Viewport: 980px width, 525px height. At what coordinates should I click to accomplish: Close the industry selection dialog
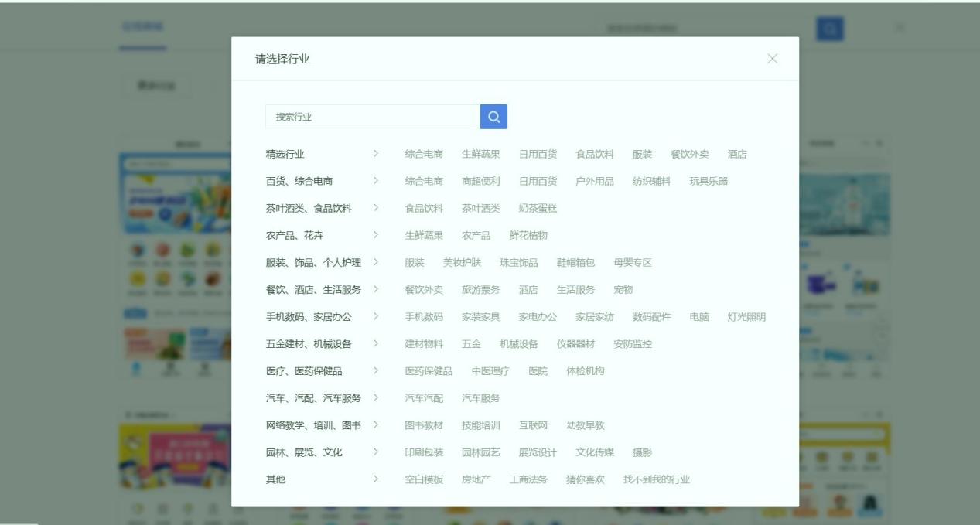pyautogui.click(x=772, y=59)
